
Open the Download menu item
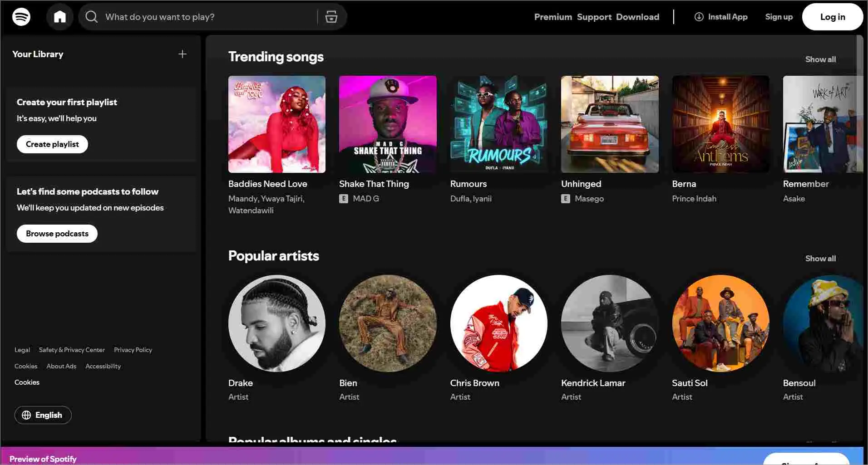(x=638, y=16)
